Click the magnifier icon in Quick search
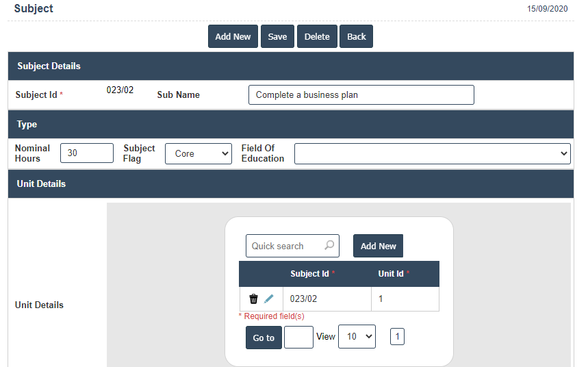588x367 pixels. tap(329, 246)
